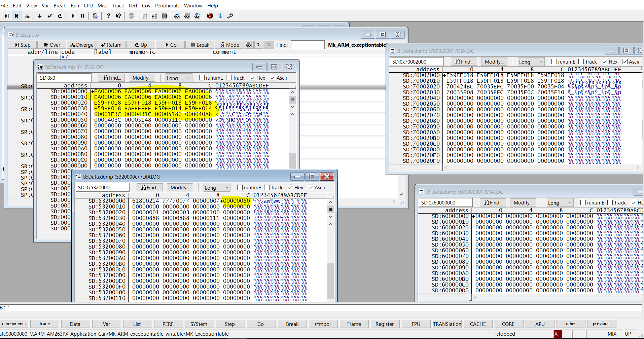Screen dimensions: 644x339
Task: Open source listing icon in main toolbar
Action: (x=144, y=16)
